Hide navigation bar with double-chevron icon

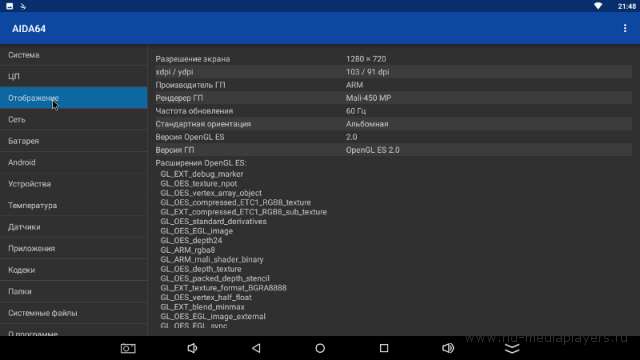[x=512, y=348]
